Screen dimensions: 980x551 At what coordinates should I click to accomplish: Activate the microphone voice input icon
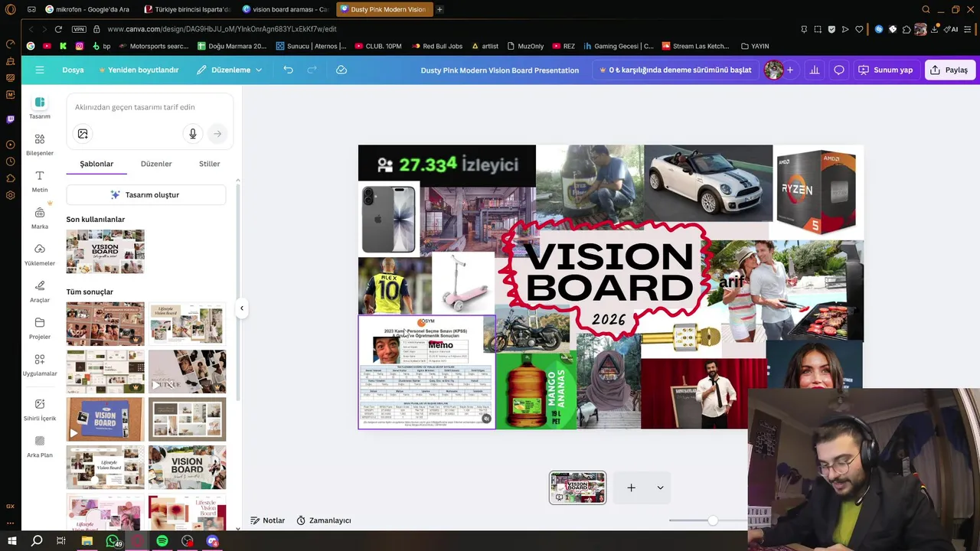click(x=193, y=134)
